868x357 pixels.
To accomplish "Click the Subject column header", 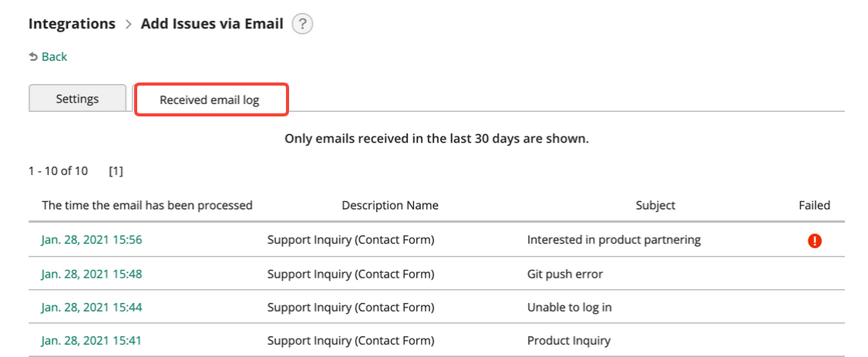I will (x=655, y=205).
